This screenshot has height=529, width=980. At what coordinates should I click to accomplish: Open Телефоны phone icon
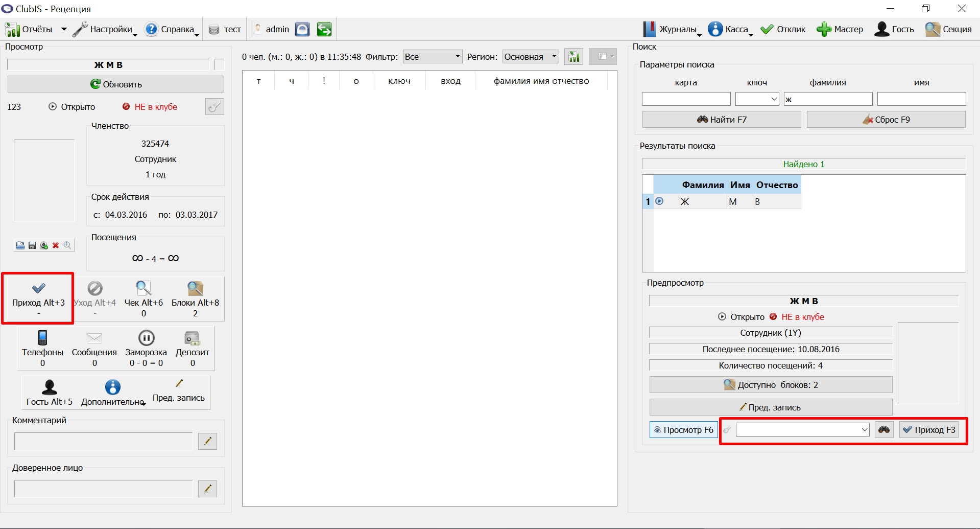click(42, 338)
